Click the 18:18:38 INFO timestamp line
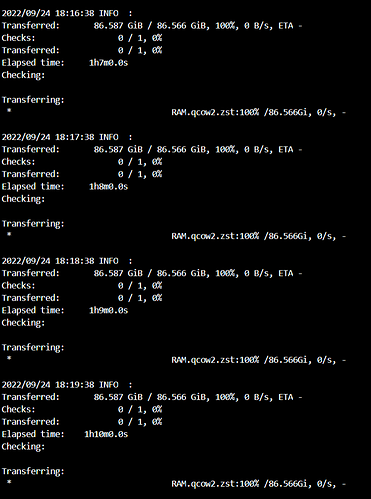 click(67, 261)
